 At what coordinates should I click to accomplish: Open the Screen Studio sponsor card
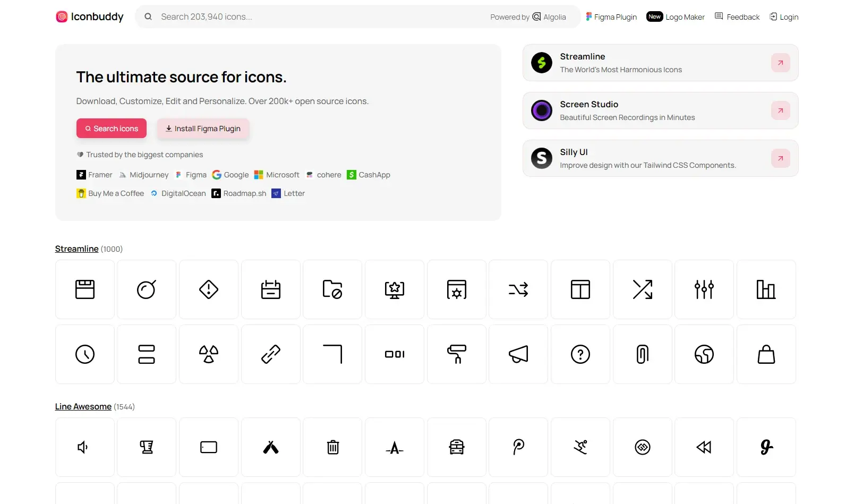[660, 110]
